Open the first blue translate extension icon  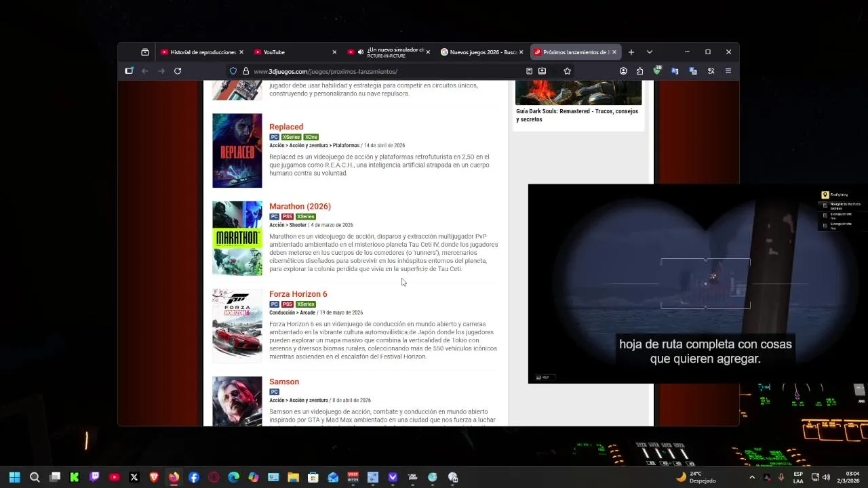675,71
